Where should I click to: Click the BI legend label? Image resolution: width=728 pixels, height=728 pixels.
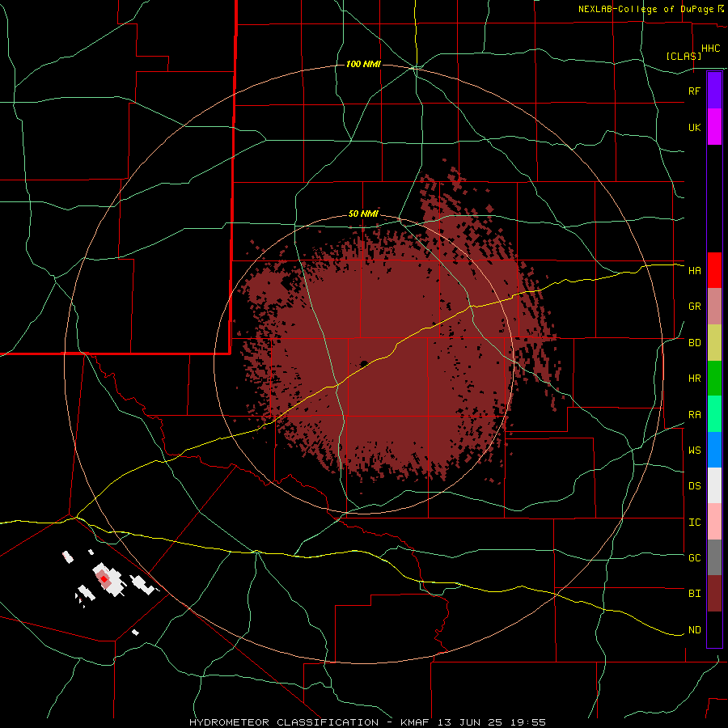(x=694, y=594)
